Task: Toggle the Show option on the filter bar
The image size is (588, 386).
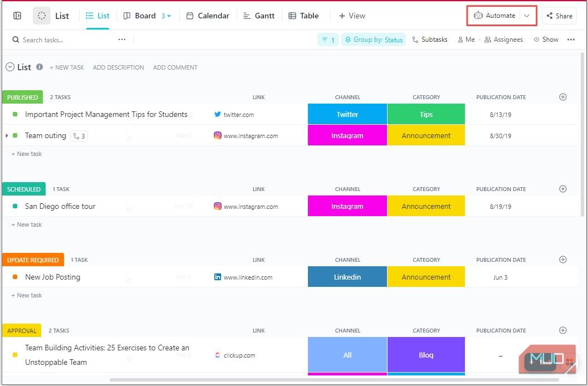Action: [x=546, y=40]
